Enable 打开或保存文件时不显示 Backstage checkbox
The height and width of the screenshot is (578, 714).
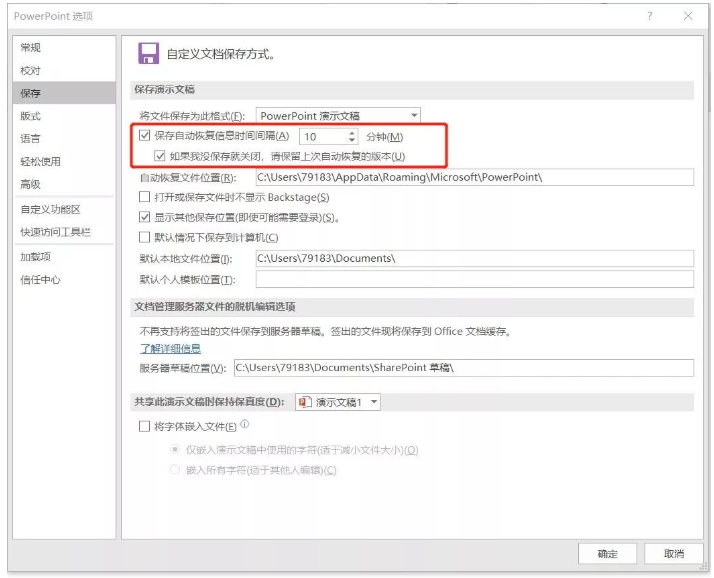[144, 197]
